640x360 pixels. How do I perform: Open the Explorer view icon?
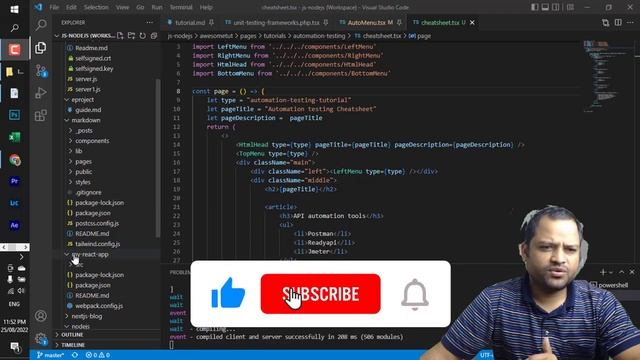41,48
